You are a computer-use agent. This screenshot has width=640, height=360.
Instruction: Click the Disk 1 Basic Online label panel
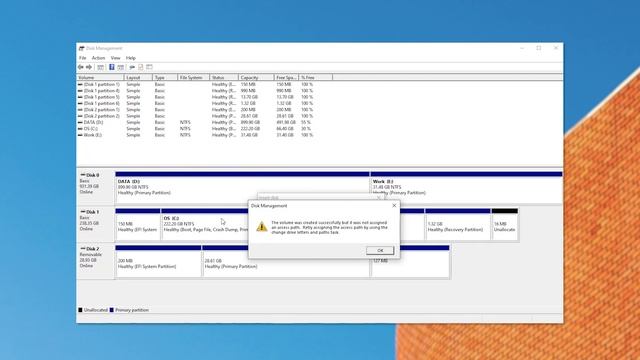(x=95, y=224)
